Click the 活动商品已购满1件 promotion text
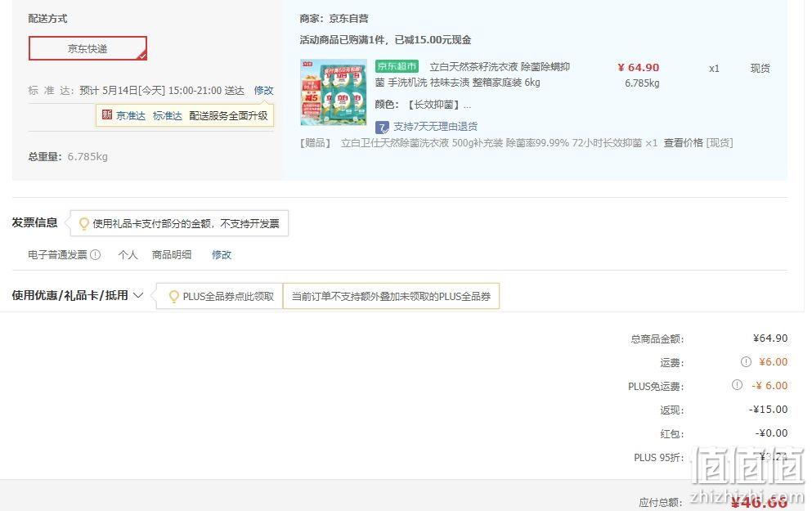 pyautogui.click(x=385, y=40)
